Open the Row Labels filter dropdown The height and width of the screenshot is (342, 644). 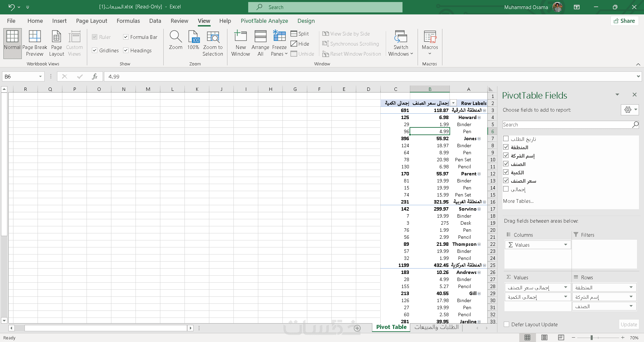[x=453, y=103]
